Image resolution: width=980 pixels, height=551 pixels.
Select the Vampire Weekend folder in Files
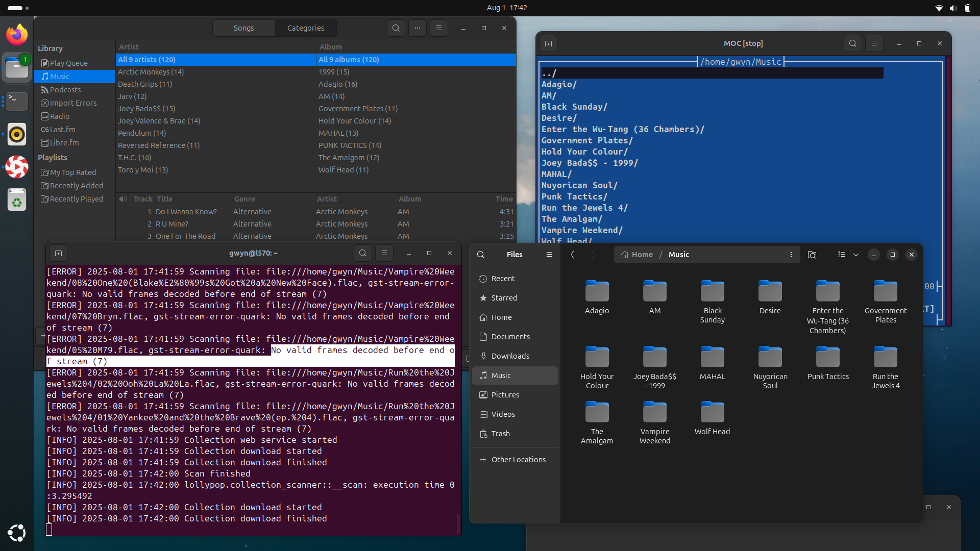[x=654, y=422]
